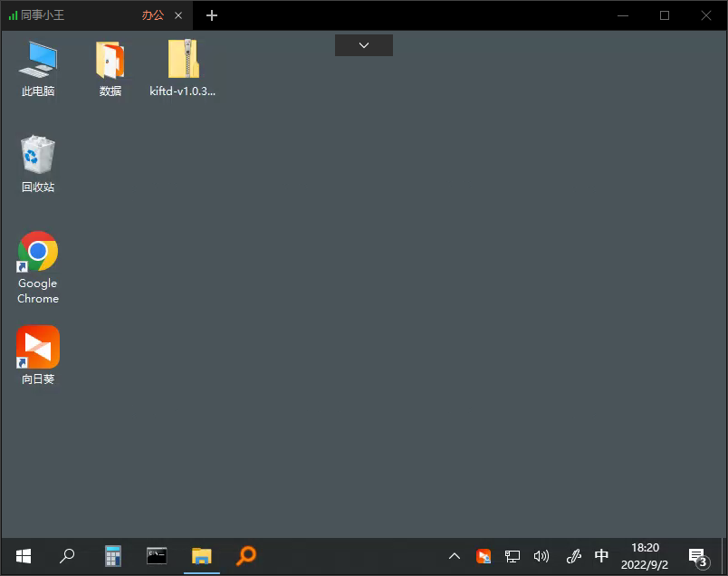Open Command Prompt from the taskbar
The height and width of the screenshot is (576, 728).
tap(157, 556)
